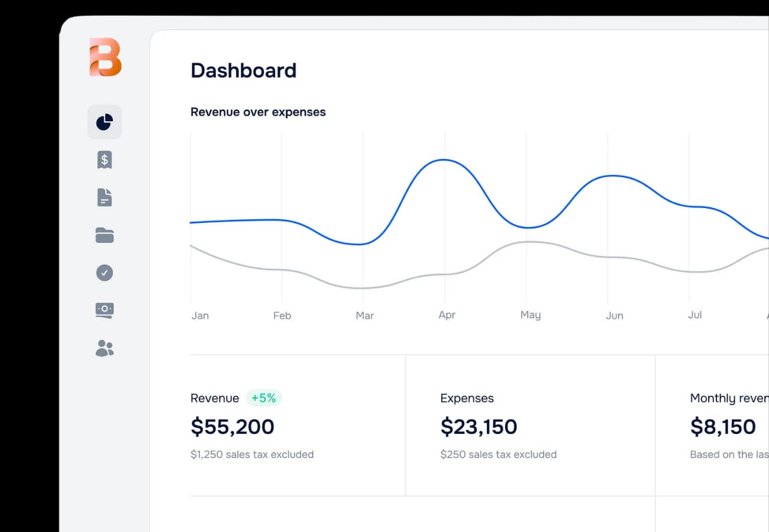Select the Expenses $23,150 card
The height and width of the screenshot is (532, 769).
coord(479,426)
